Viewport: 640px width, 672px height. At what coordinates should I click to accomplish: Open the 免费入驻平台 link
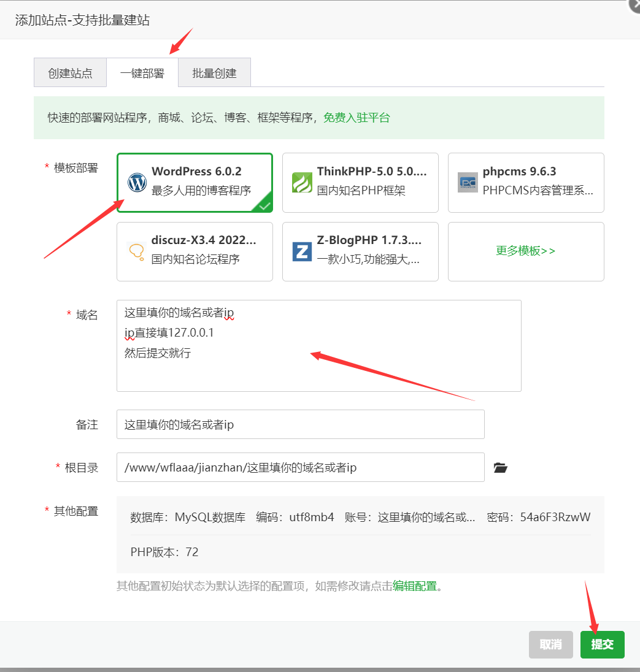[x=357, y=118]
